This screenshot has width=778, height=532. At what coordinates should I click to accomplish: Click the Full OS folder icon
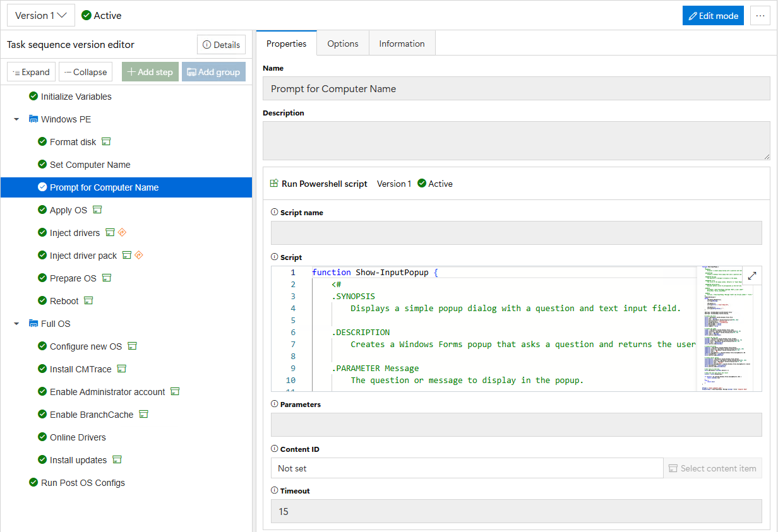click(33, 323)
